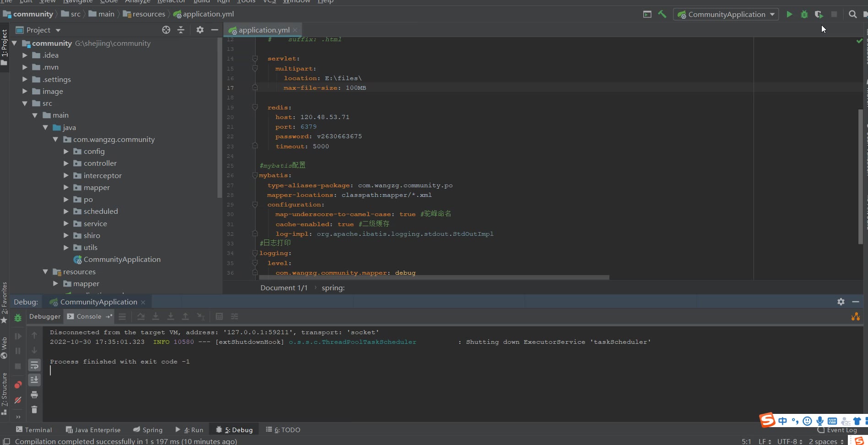The image size is (868, 445).
Task: Hide the Project panel with minus icon
Action: pyautogui.click(x=215, y=30)
